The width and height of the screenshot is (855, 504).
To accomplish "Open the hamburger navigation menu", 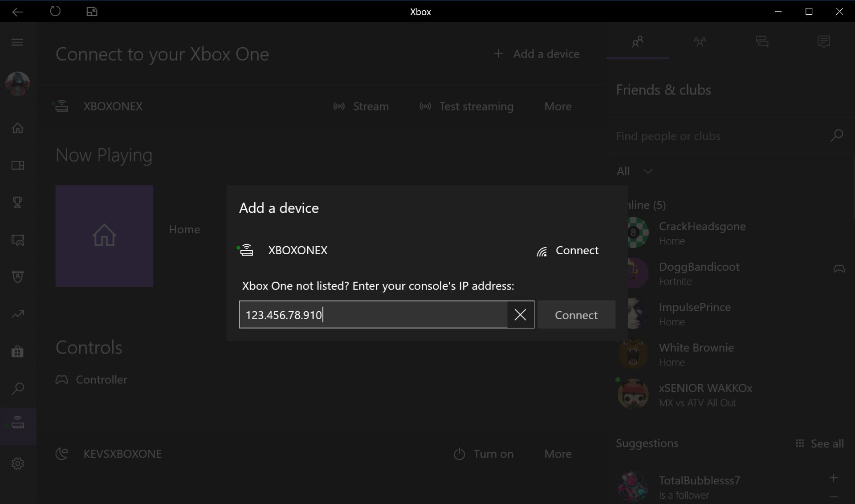I will coord(17,42).
